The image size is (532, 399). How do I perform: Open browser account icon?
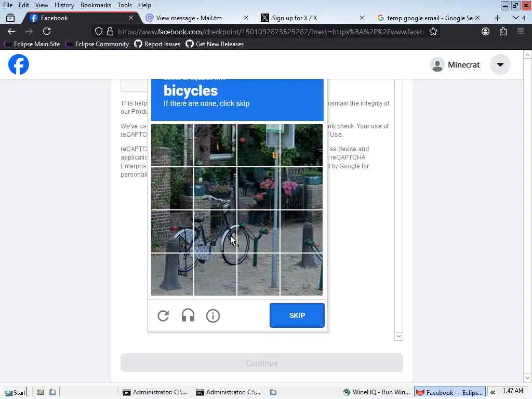click(486, 32)
